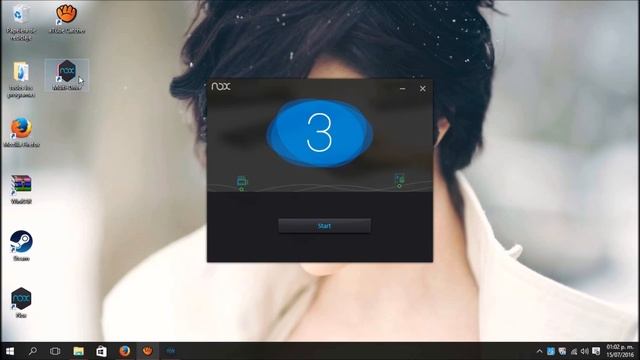The height and width of the screenshot is (360, 640).
Task: Open network status in the system tray
Action: point(574,351)
